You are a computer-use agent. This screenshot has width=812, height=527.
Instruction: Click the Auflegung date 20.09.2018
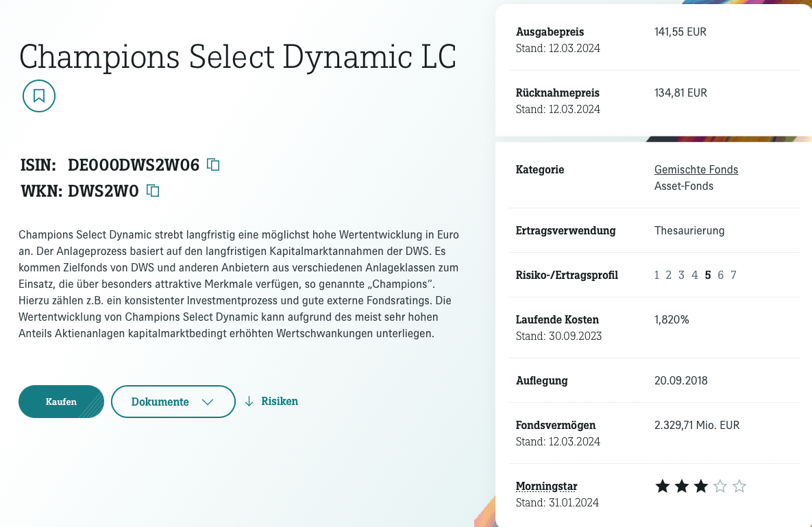[x=680, y=380]
